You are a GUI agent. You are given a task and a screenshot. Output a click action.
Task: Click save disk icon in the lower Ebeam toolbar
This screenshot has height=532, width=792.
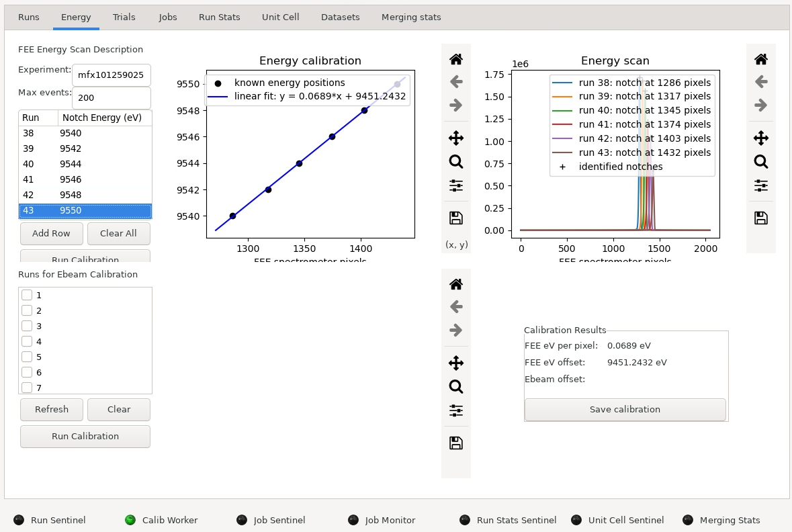[455, 443]
